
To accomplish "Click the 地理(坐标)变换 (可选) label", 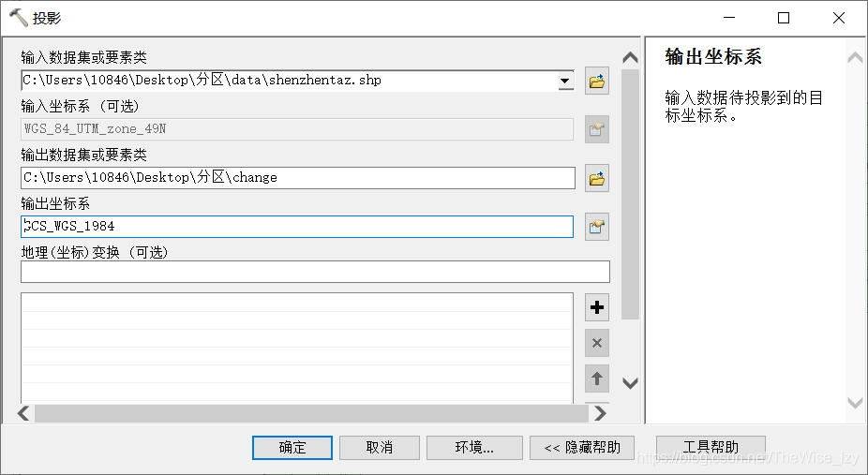I will click(95, 253).
